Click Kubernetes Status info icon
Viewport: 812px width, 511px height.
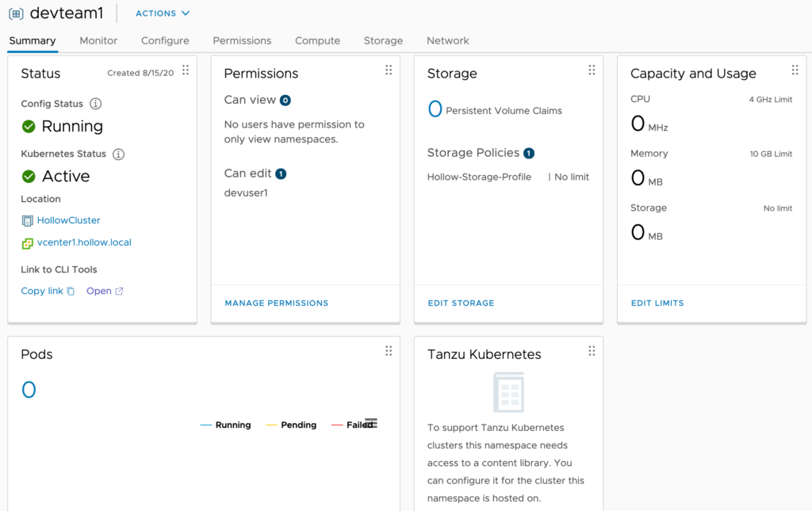coord(119,154)
